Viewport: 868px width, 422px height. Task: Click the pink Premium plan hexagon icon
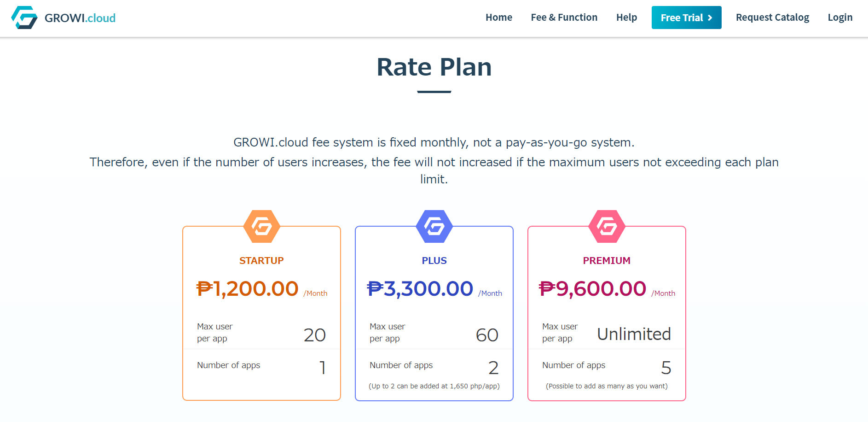tap(607, 226)
